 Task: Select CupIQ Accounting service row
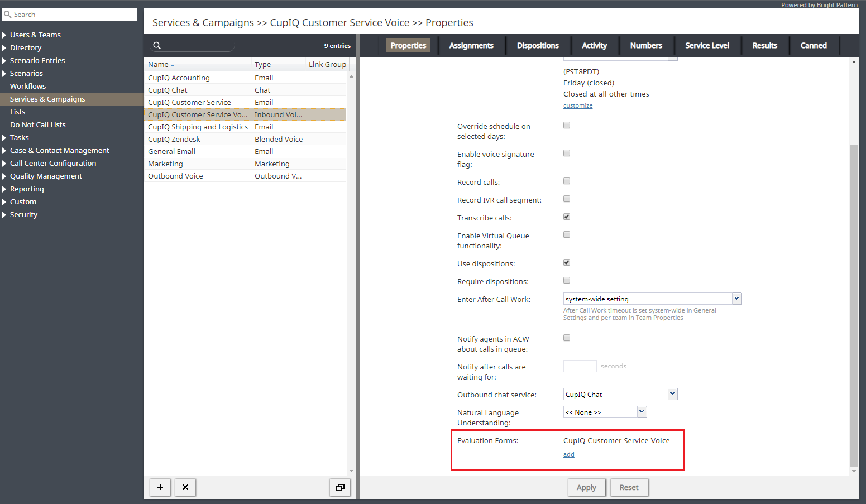pos(245,78)
